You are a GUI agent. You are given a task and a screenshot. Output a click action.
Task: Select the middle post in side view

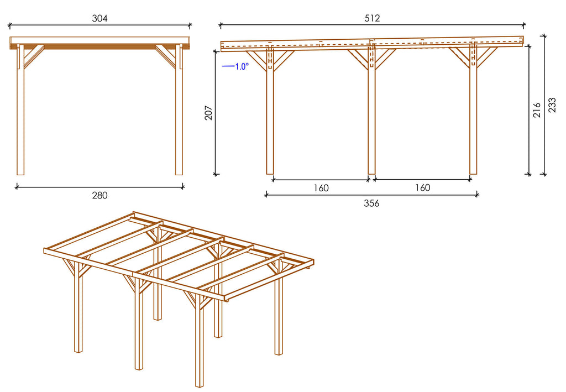[x=371, y=122]
